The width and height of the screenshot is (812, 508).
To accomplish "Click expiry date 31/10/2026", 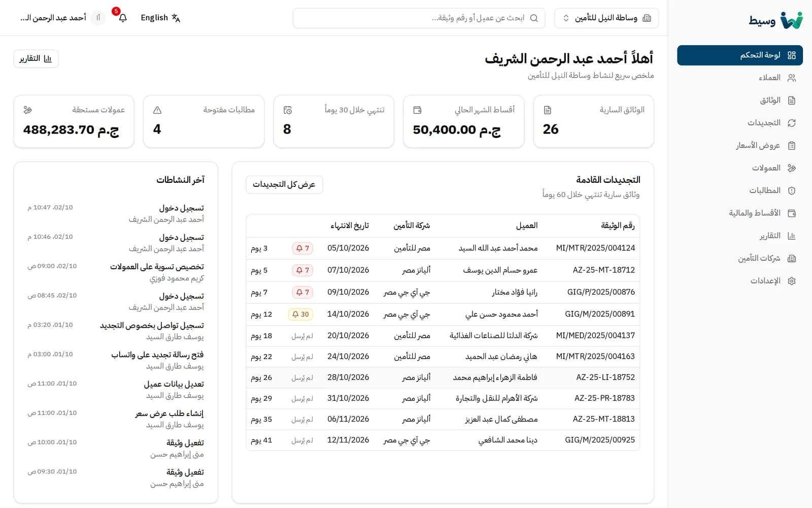I will pos(348,398).
